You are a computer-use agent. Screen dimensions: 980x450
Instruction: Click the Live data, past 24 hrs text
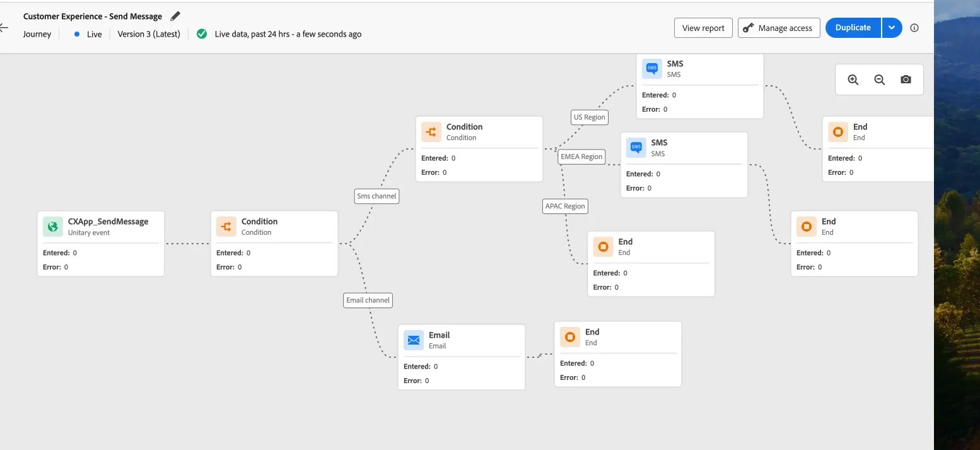pyautogui.click(x=288, y=34)
